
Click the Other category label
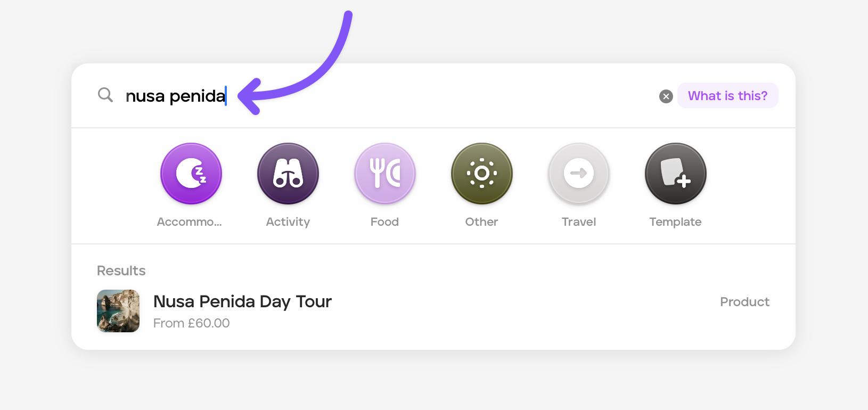click(481, 222)
